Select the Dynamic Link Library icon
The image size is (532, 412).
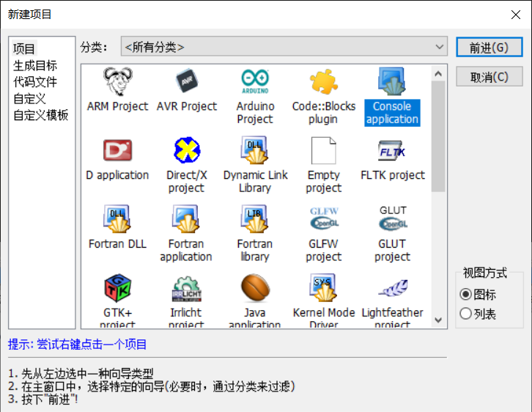[255, 151]
